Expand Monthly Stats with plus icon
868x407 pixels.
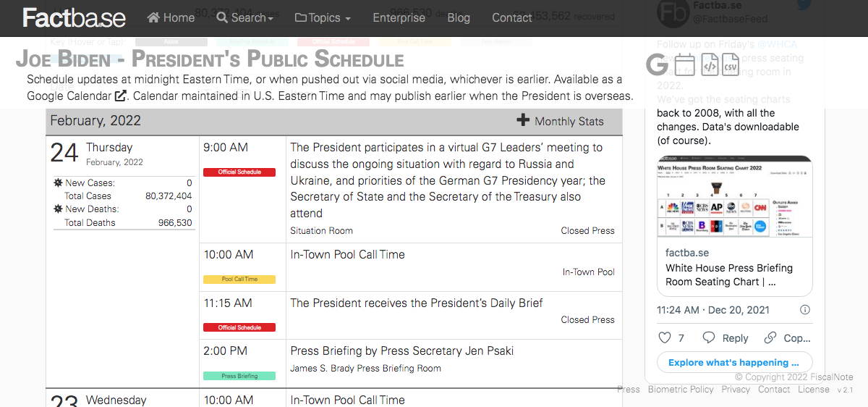560,121
